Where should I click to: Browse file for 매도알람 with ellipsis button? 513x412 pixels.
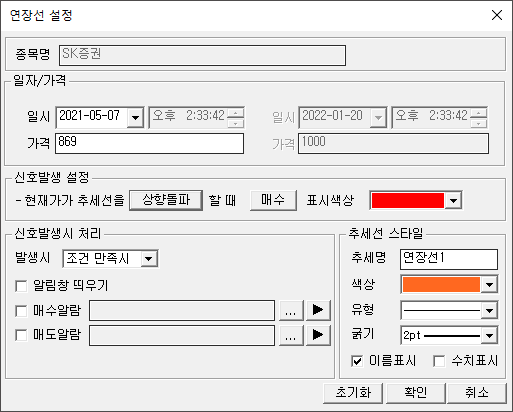(291, 335)
